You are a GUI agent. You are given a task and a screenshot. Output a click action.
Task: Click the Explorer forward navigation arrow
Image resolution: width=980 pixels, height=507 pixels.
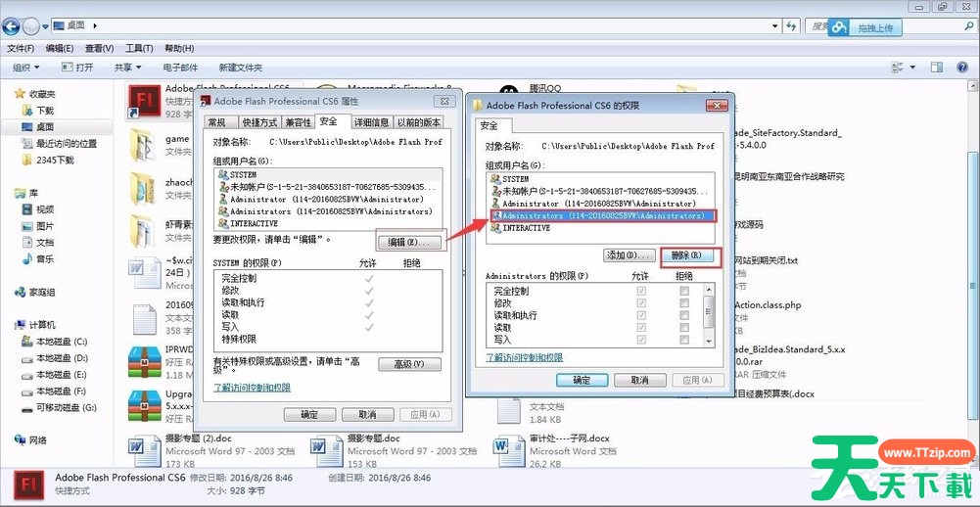[x=30, y=26]
